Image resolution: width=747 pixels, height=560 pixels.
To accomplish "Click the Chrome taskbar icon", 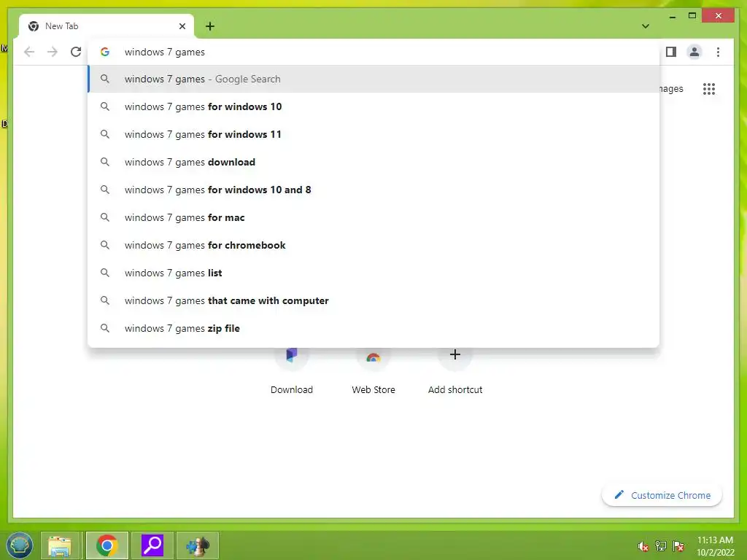I will coord(107,545).
